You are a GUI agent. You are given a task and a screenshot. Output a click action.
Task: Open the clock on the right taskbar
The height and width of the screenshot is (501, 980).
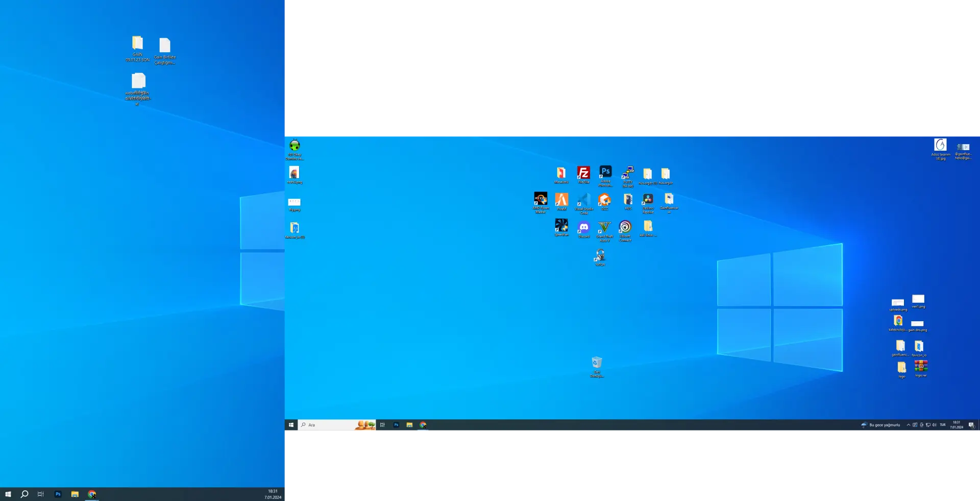click(x=957, y=425)
